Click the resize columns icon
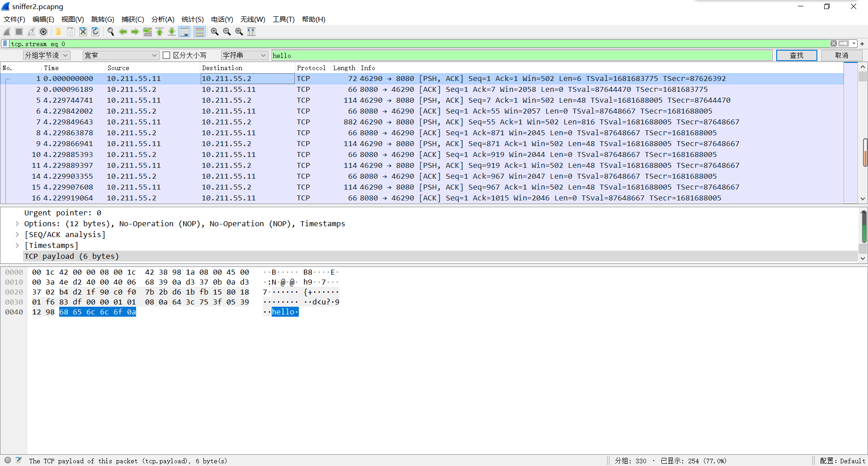Screen dimensions: 868x466 point(251,32)
